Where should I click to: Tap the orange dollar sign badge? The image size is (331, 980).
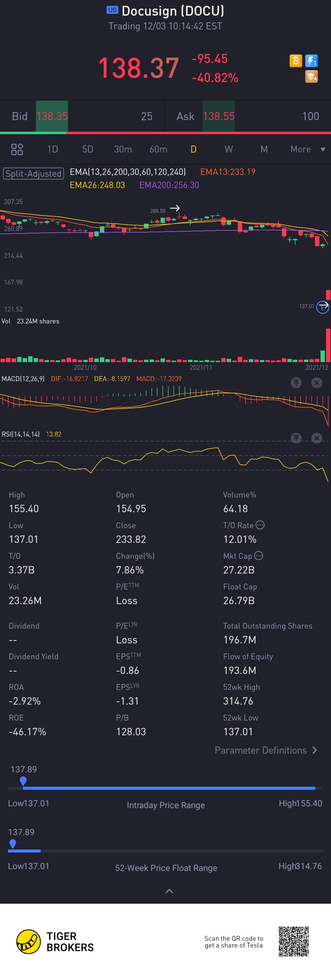tap(296, 60)
